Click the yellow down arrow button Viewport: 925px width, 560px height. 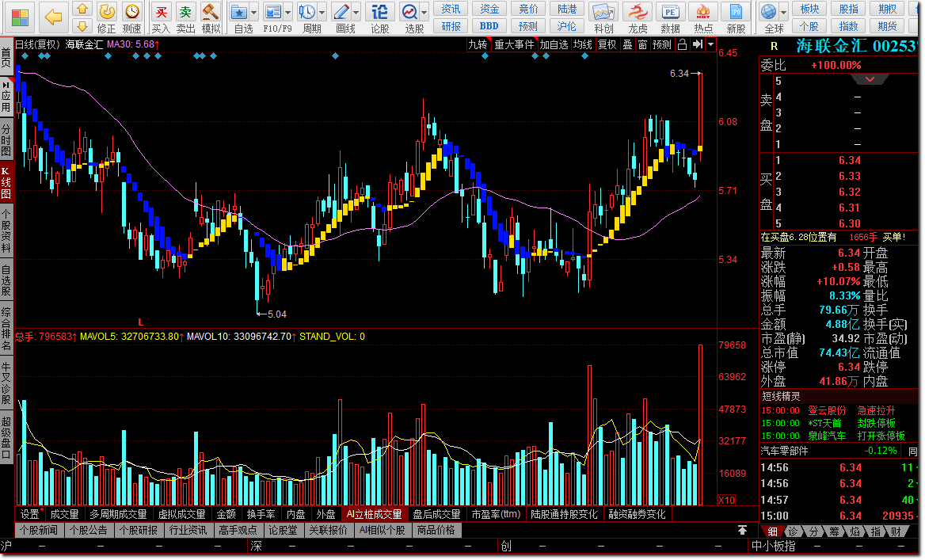pos(82,25)
